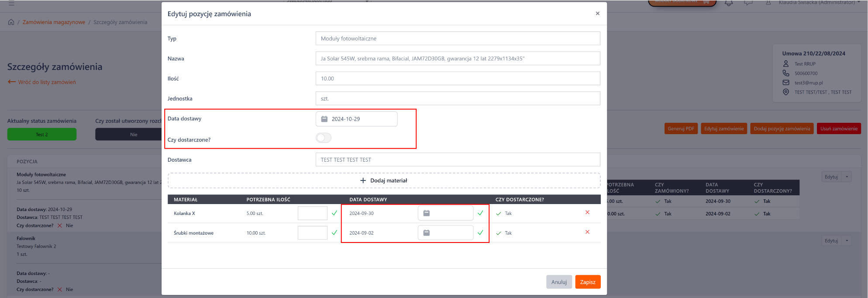Expand dropdown arrow beside first Edytuj button
Image resolution: width=868 pixels, height=298 pixels.
(x=847, y=177)
